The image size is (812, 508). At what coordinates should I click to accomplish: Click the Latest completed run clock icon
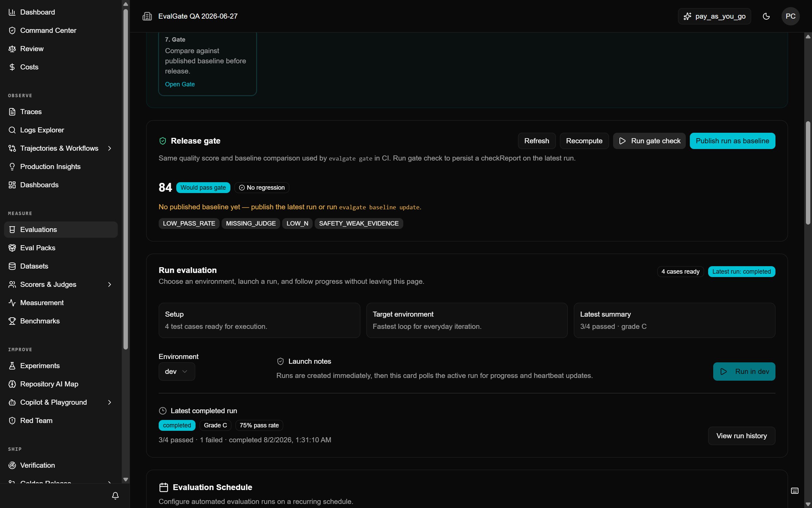(163, 411)
